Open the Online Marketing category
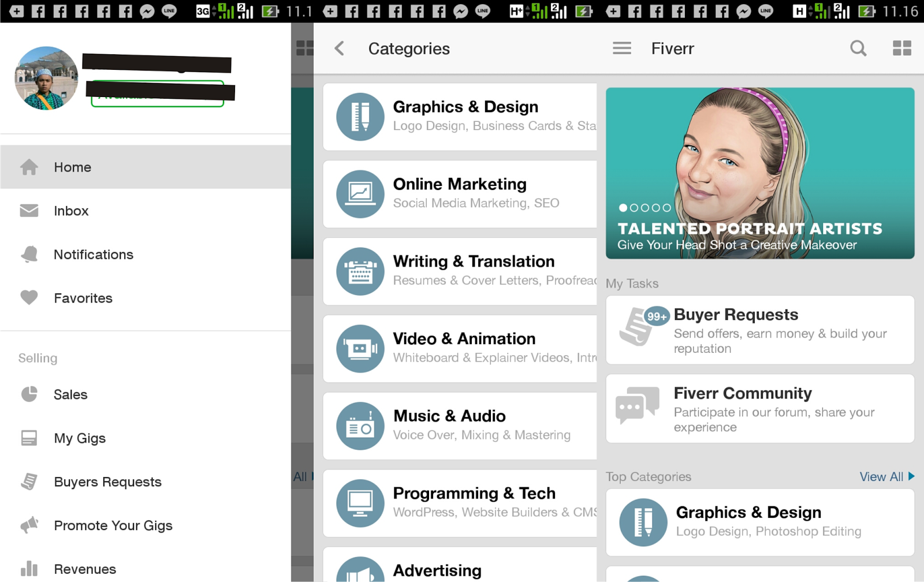Image resolution: width=924 pixels, height=582 pixels. [460, 194]
